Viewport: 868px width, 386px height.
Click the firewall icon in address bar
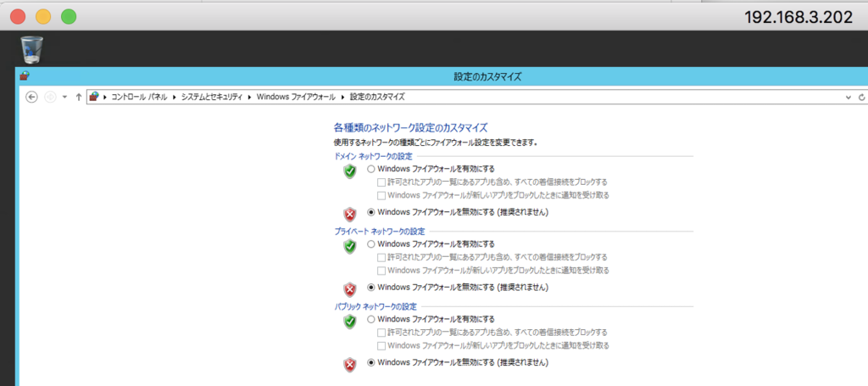[95, 97]
